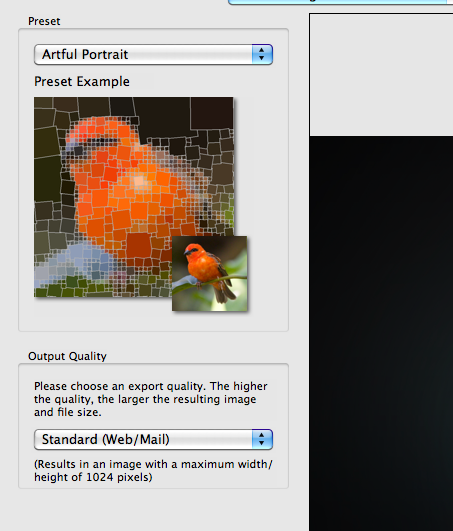This screenshot has height=531, width=453.
Task: Click the blank area above the dark preview
Action: (381, 75)
